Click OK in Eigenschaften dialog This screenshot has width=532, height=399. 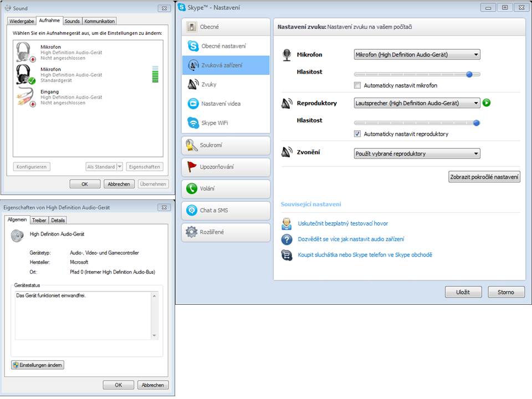[119, 385]
